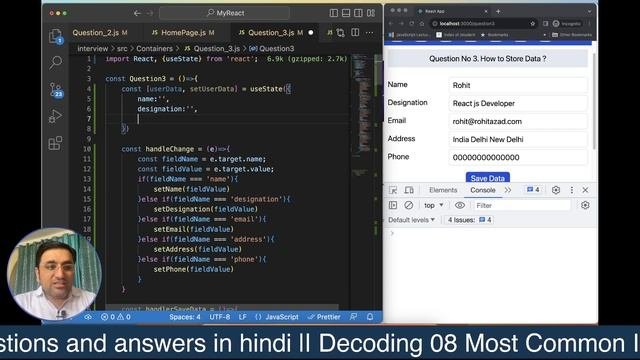Click the MyReact command center search box

coord(224,13)
